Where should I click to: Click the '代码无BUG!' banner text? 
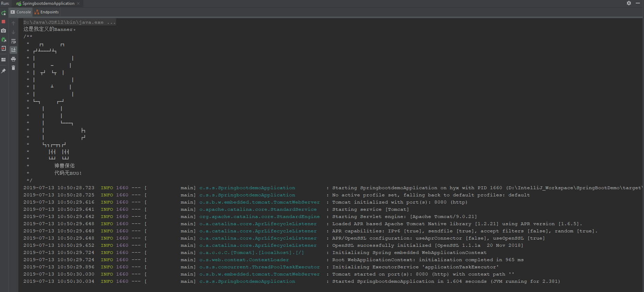(68, 173)
